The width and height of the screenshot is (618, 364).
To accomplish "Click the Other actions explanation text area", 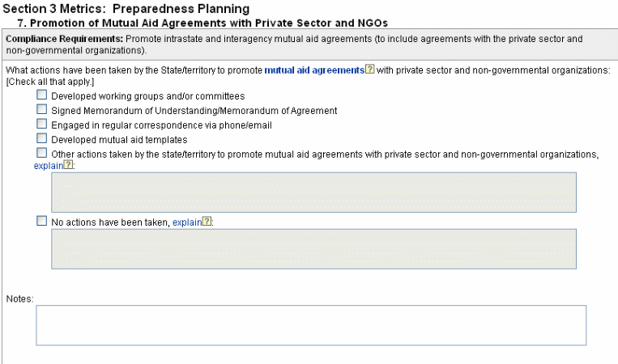I will click(313, 192).
